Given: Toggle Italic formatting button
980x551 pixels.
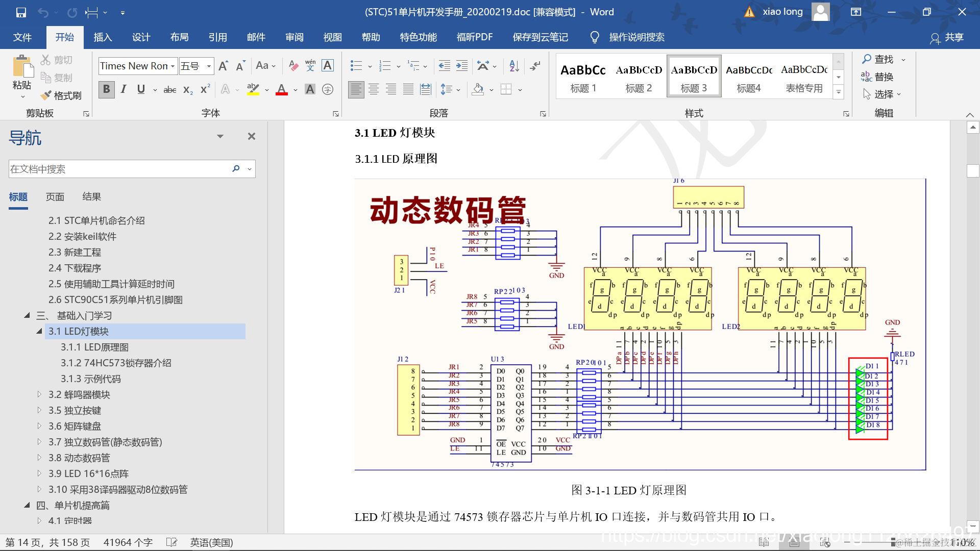Looking at the screenshot, I should click(124, 89).
